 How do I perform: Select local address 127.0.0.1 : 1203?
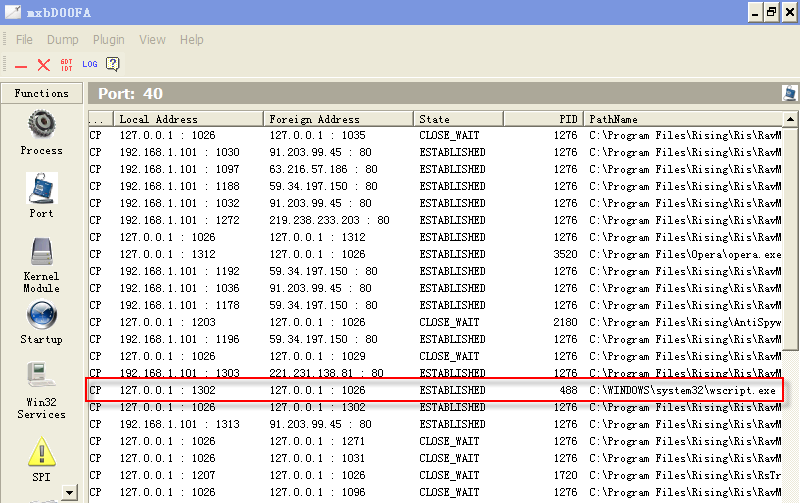167,322
